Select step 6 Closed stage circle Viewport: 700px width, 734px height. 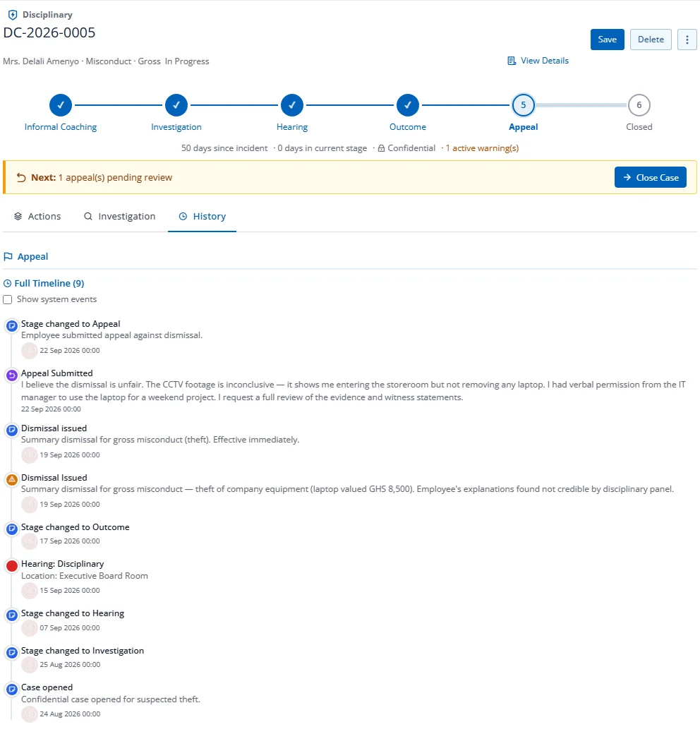point(639,105)
